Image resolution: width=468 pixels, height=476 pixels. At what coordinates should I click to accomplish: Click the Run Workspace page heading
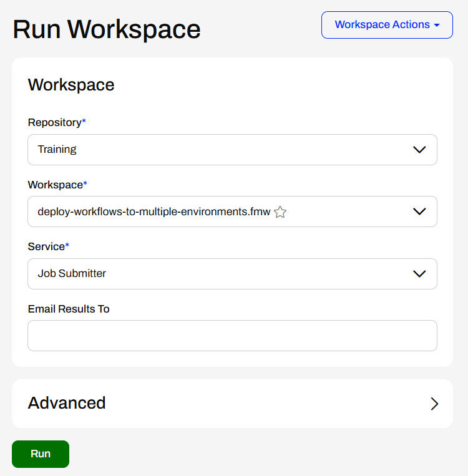point(107,29)
